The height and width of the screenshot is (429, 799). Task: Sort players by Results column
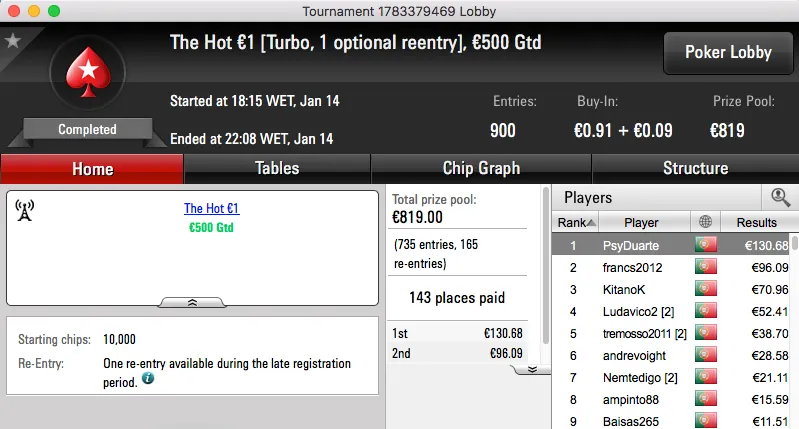pyautogui.click(x=756, y=222)
